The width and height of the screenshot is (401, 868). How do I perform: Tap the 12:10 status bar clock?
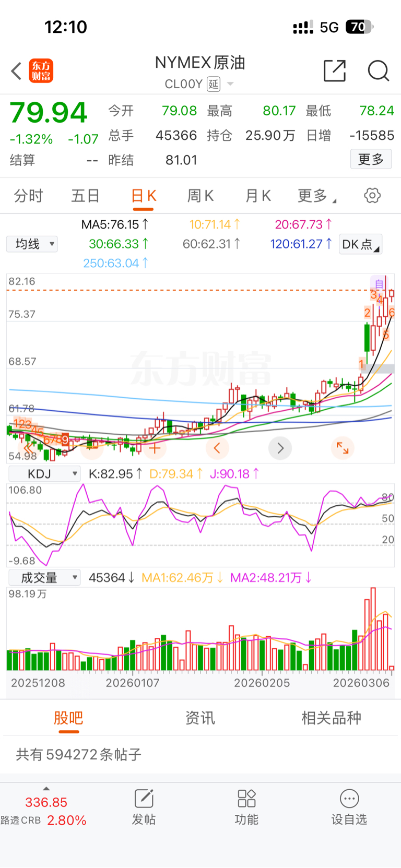pos(66,27)
